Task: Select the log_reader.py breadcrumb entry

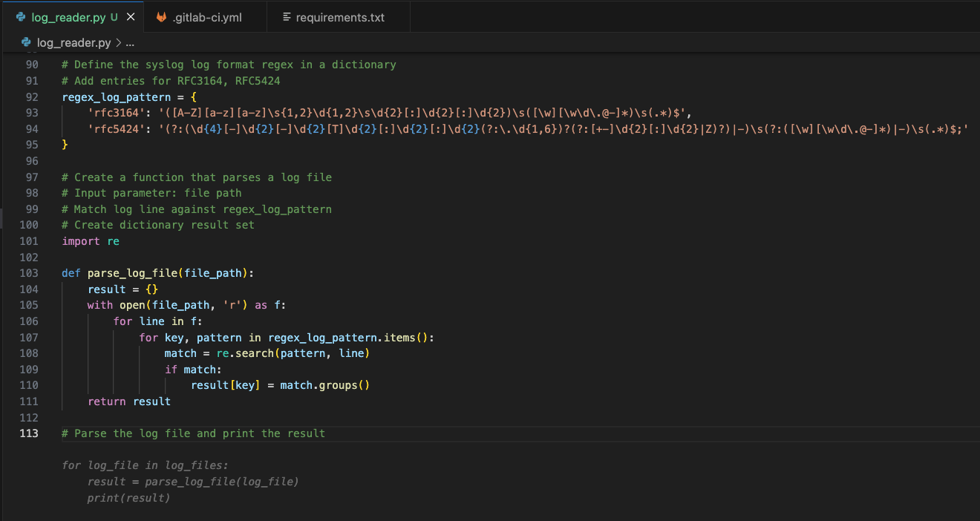Action: tap(73, 42)
